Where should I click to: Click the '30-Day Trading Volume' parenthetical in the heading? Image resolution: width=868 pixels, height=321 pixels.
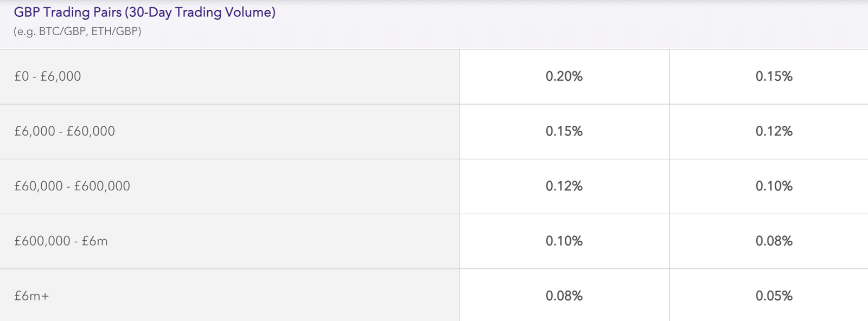click(200, 12)
